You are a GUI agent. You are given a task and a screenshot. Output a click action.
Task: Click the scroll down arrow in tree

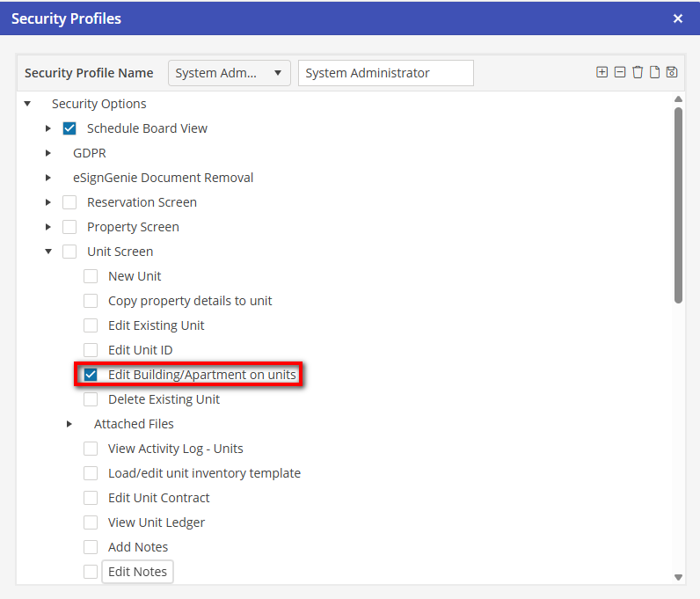pos(678,577)
